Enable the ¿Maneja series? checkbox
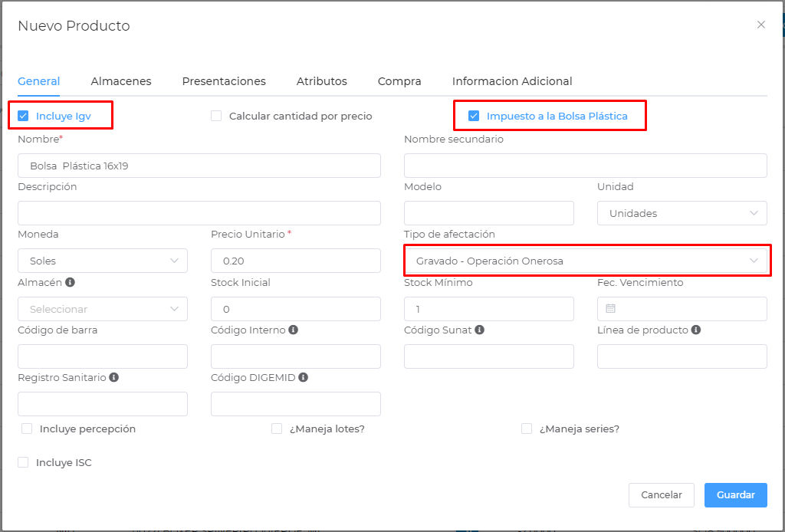Screen dimensions: 785x532 point(527,429)
